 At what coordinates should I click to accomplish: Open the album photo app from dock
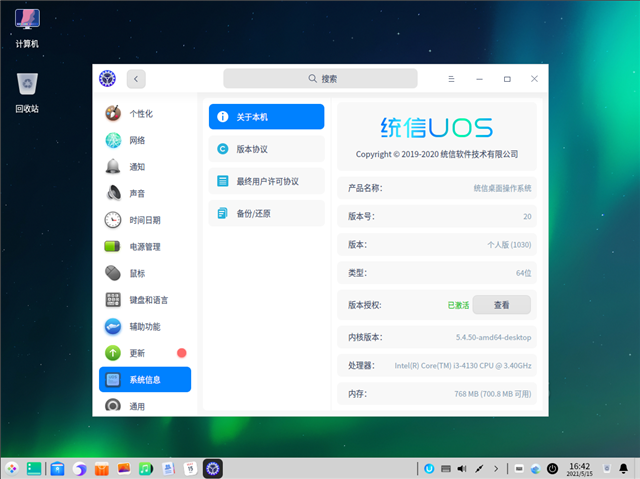pos(124,469)
